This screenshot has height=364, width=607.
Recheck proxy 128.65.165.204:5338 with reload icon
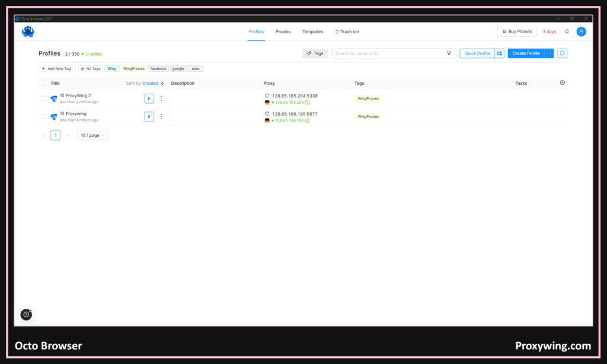[267, 95]
